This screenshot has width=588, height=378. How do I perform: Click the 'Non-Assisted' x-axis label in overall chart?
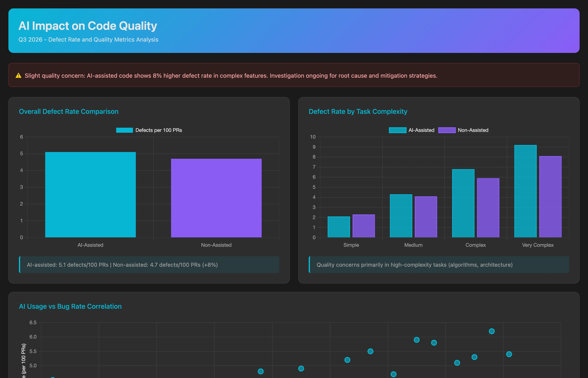click(216, 245)
